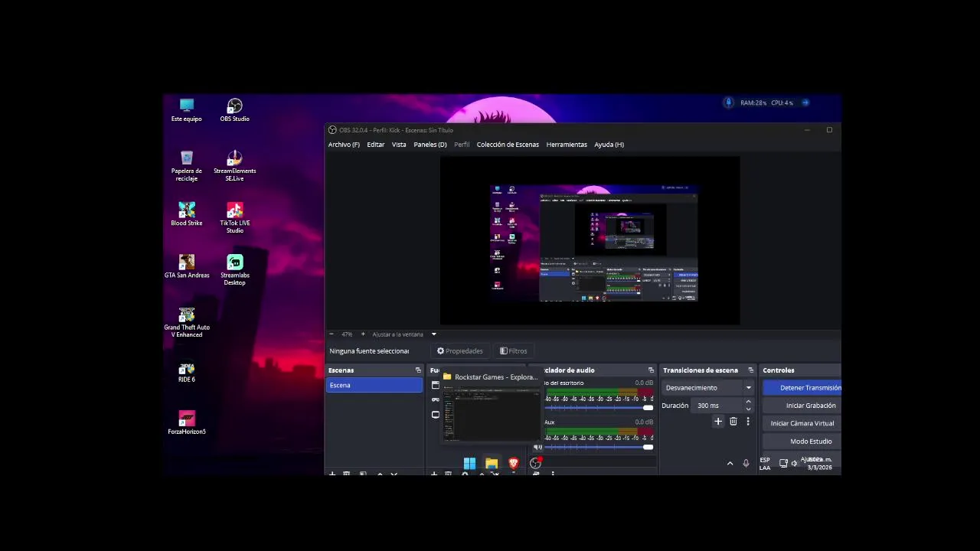
Task: Open transition options three-dot menu
Action: pos(747,421)
